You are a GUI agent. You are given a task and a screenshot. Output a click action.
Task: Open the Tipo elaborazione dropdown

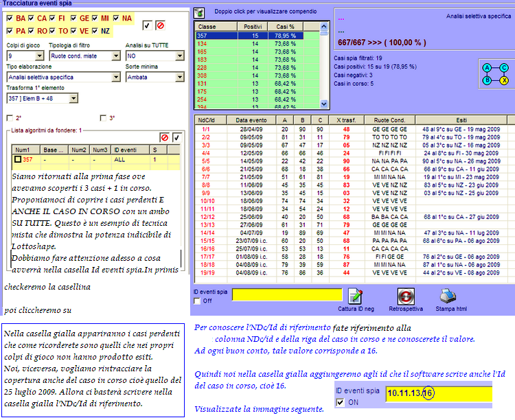[x=116, y=77]
